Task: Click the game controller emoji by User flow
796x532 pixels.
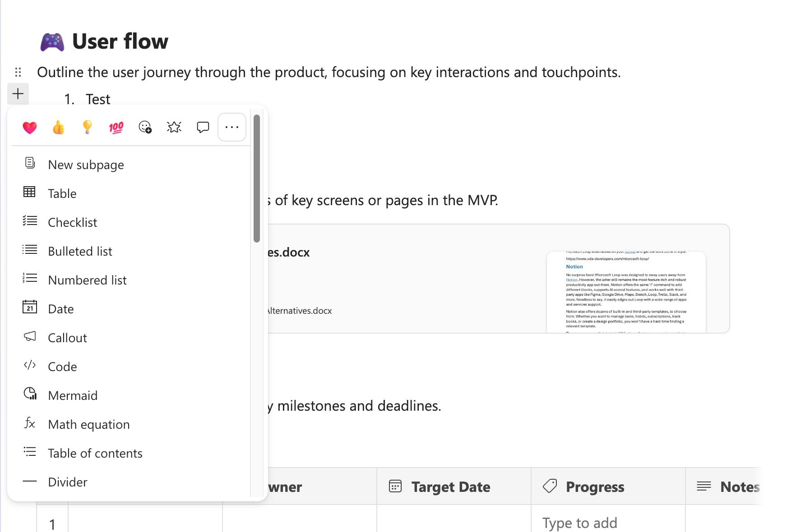Action: (x=52, y=42)
